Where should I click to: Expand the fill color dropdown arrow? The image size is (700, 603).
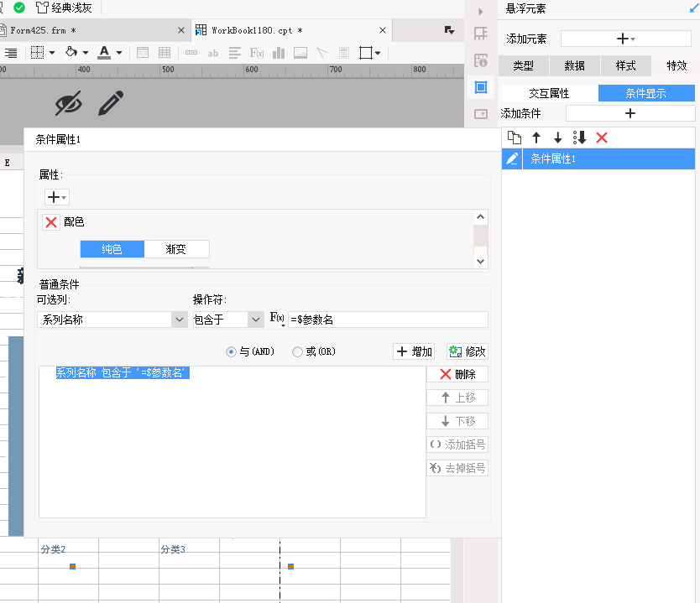coord(86,53)
